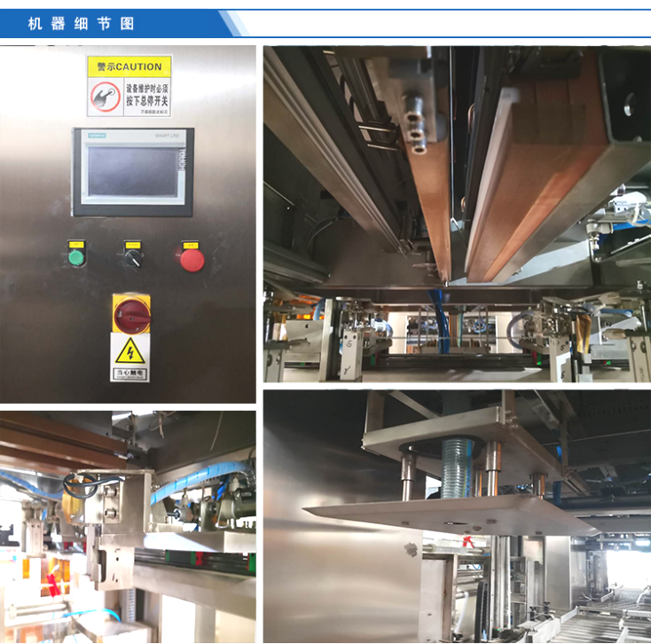Click the green start push button
Viewport: 651px width, 644px height.
point(75,258)
